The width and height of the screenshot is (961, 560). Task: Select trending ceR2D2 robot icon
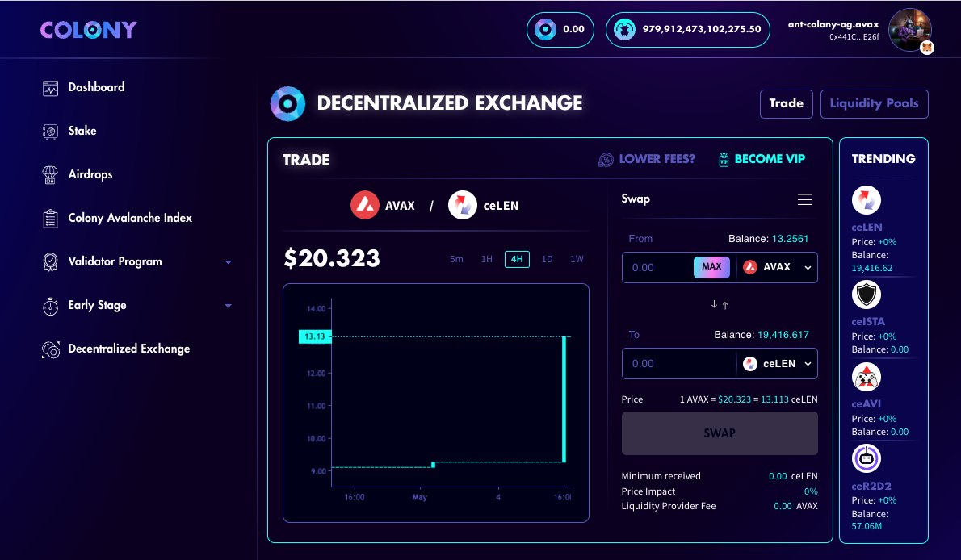tap(867, 458)
